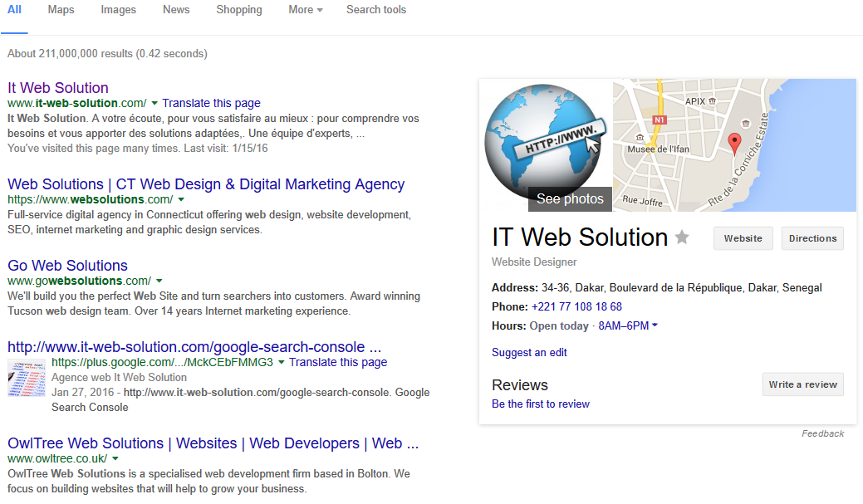Viewport: 863px width, 504px height.
Task: Click Write a review button
Action: (802, 384)
